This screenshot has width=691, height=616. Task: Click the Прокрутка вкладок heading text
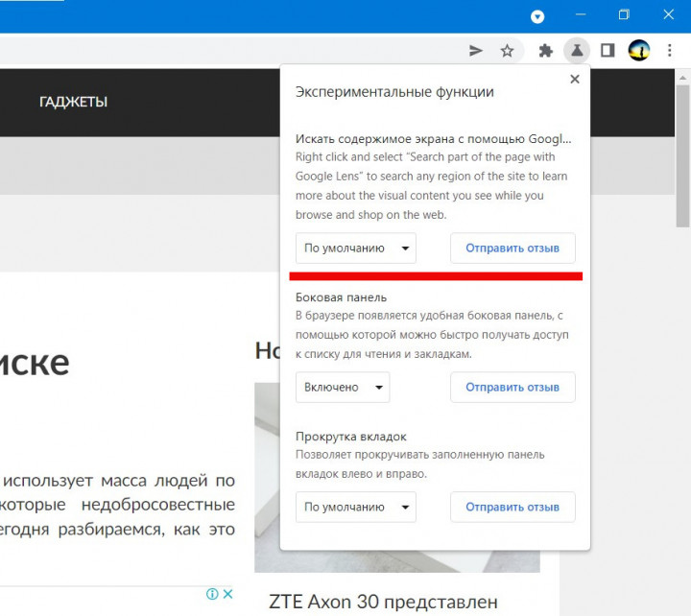point(351,437)
